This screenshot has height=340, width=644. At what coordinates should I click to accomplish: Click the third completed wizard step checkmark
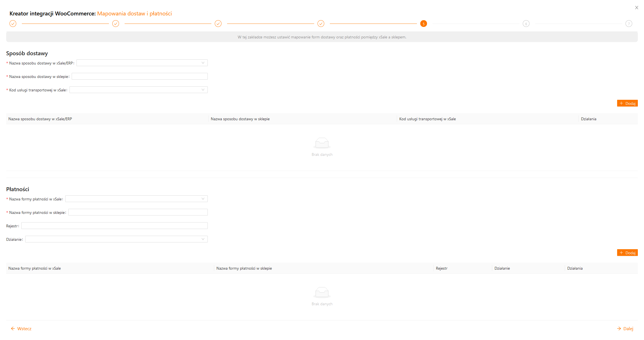pos(218,24)
